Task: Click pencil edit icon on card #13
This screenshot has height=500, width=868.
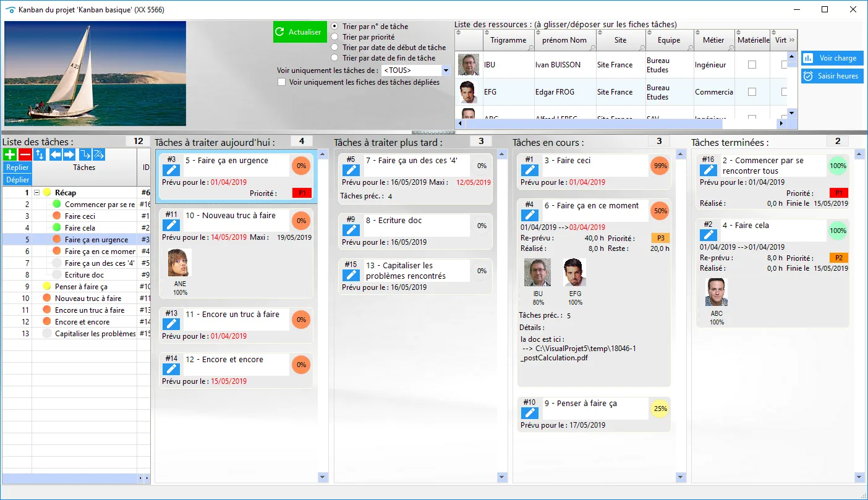Action: 171,324
